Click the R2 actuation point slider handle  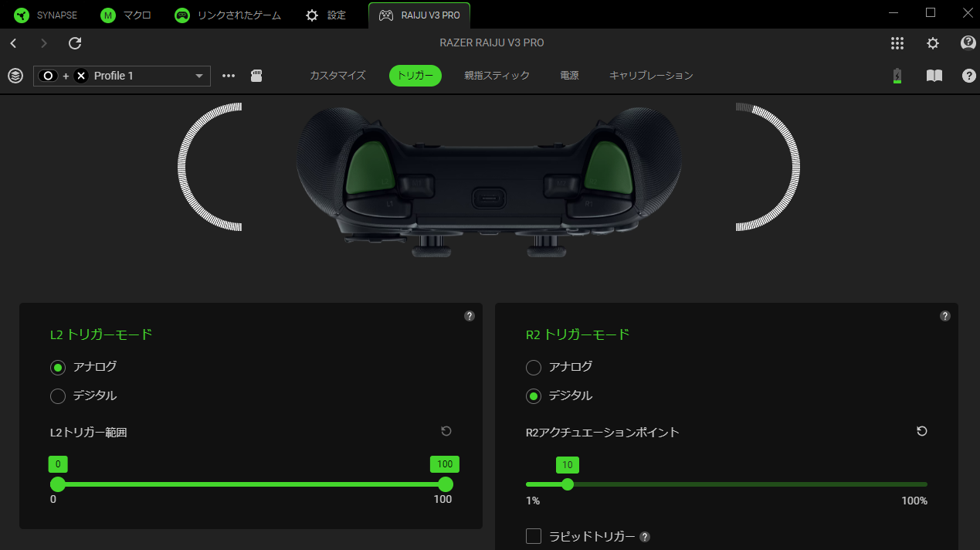pyautogui.click(x=568, y=484)
